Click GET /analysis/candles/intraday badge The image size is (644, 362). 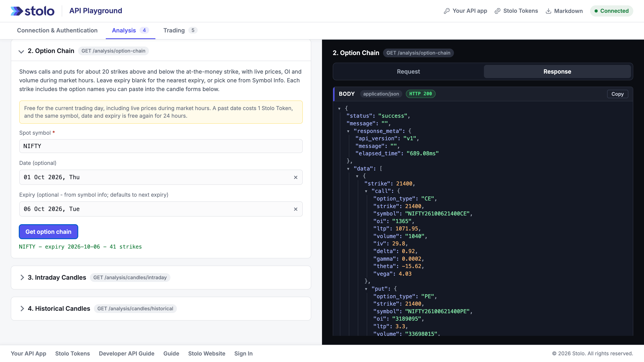pos(130,277)
